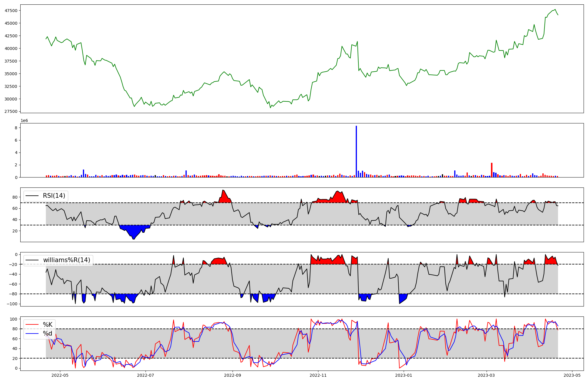Click the volume axis label 8
Screen dimensions: 588x382
(16, 128)
